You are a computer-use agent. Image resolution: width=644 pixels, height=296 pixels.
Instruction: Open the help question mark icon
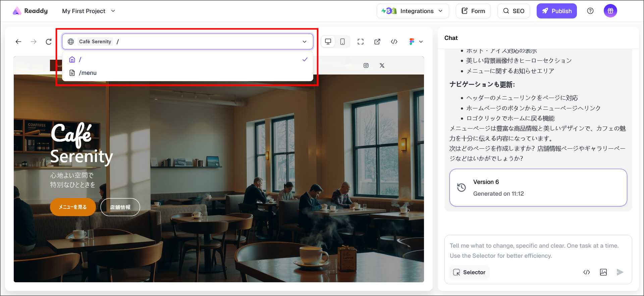coord(590,11)
